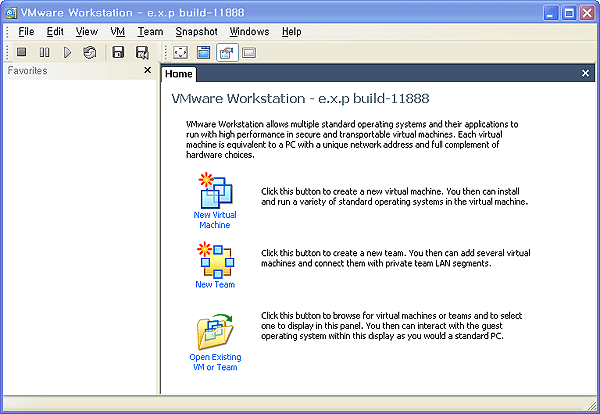600x414 pixels.
Task: Click Open Existing VM or Team link
Action: pyautogui.click(x=215, y=362)
